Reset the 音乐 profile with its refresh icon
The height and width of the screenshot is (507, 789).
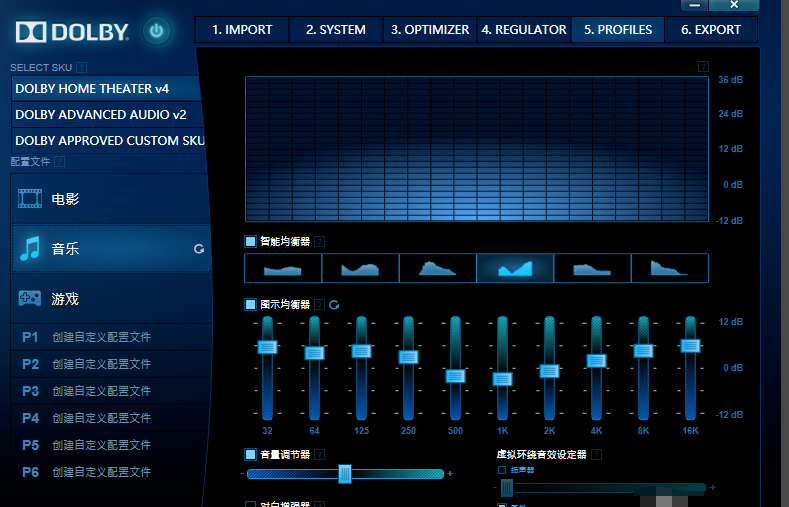click(x=199, y=249)
